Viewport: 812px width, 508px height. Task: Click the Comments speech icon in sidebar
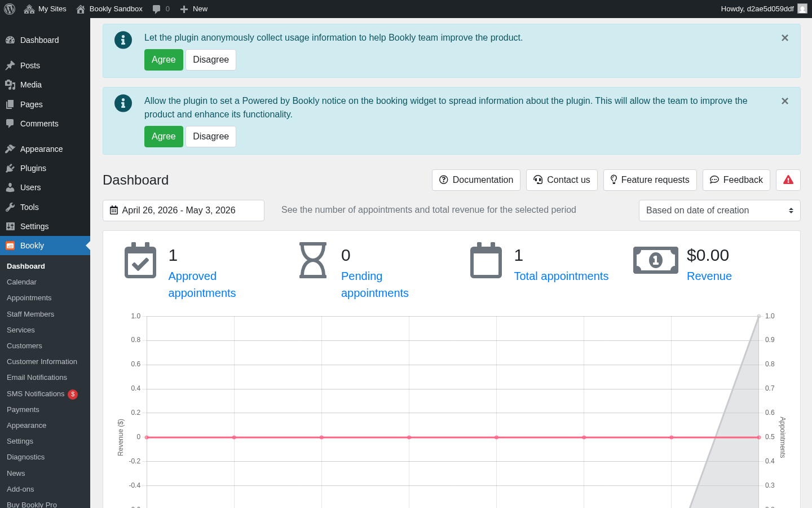10,124
